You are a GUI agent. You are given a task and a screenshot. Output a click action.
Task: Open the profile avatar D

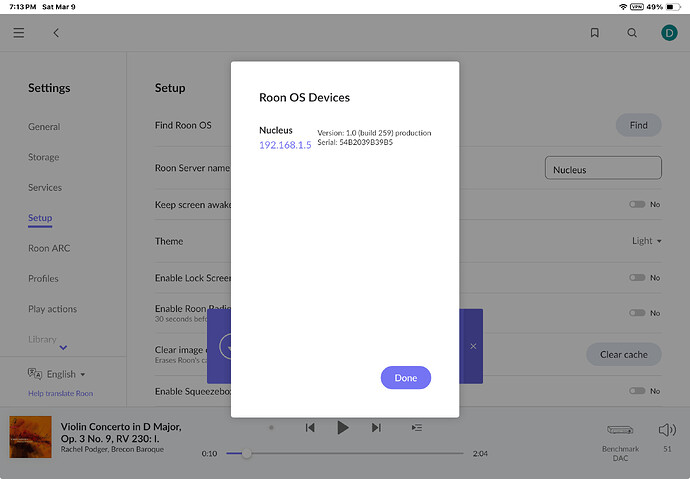coord(669,33)
